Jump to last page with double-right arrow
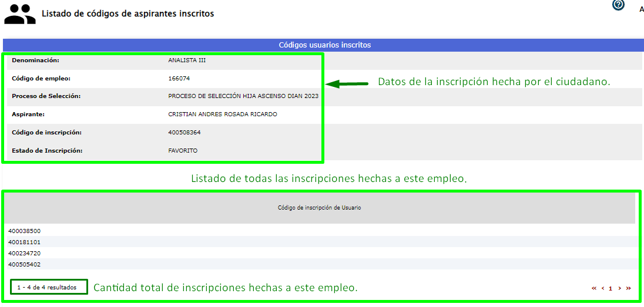 coord(629,288)
